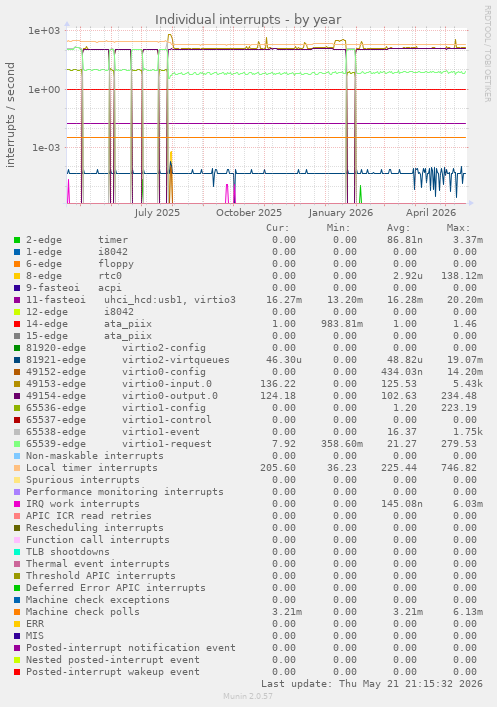Select the '15-edge ata_piix' legend label
497x707 pixels.
click(x=89, y=335)
